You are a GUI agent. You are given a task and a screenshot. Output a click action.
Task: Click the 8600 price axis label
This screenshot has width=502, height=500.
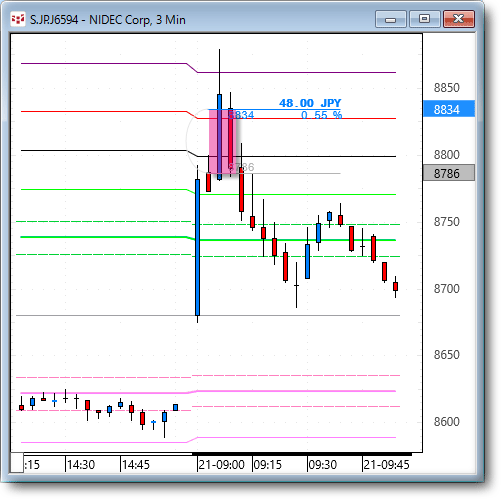pos(446,422)
